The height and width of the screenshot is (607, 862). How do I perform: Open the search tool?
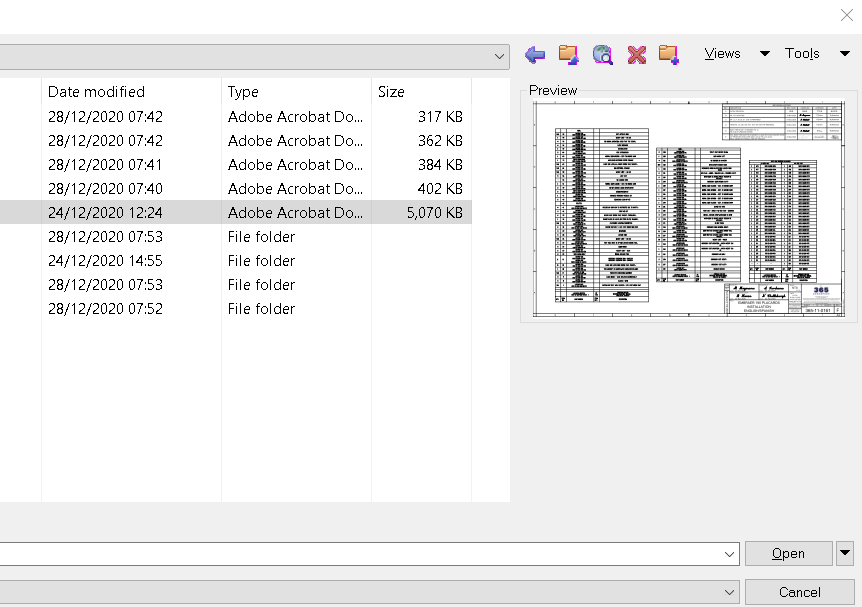tap(603, 55)
